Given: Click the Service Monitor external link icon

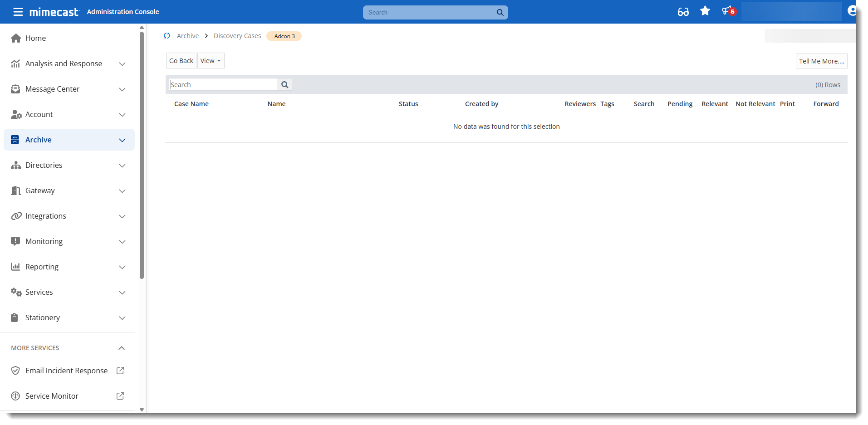Looking at the screenshot, I should click(120, 396).
